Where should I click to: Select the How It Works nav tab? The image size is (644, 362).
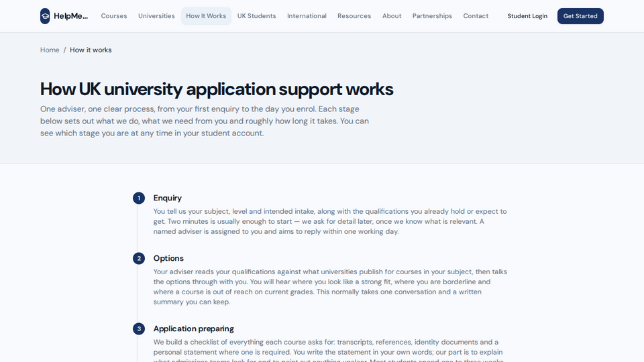coord(206,16)
